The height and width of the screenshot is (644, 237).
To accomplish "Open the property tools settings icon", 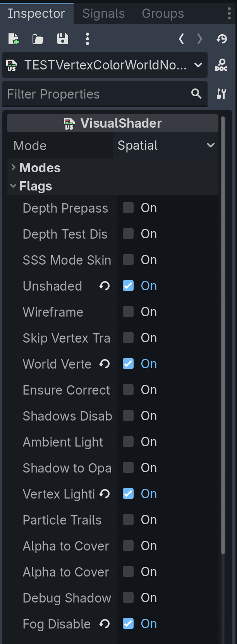I will tap(221, 94).
